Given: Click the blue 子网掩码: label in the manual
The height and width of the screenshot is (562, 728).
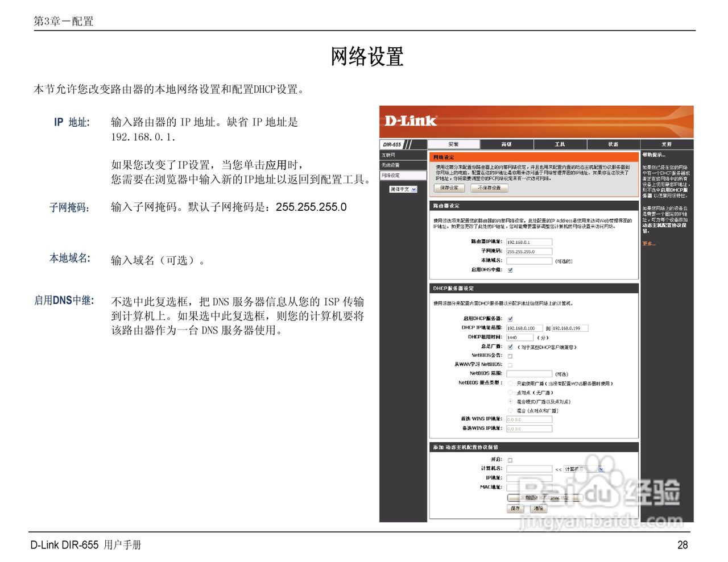Looking at the screenshot, I should pyautogui.click(x=69, y=207).
